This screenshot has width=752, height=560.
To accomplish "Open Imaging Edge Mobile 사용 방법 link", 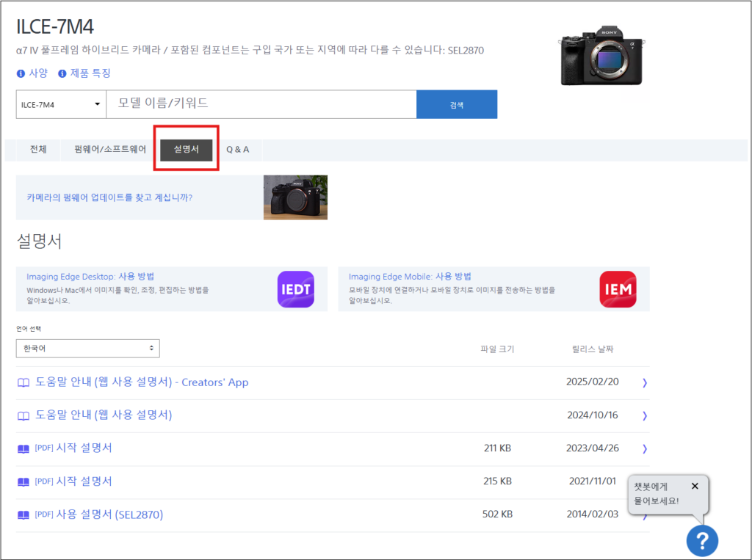I will tap(410, 277).
